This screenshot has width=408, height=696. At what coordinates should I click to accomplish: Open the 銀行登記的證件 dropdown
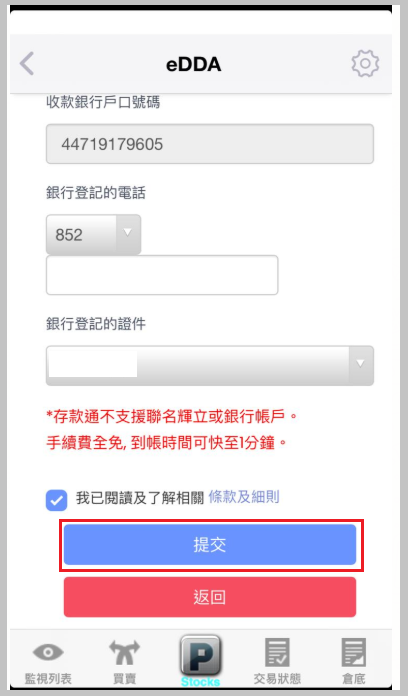point(210,365)
